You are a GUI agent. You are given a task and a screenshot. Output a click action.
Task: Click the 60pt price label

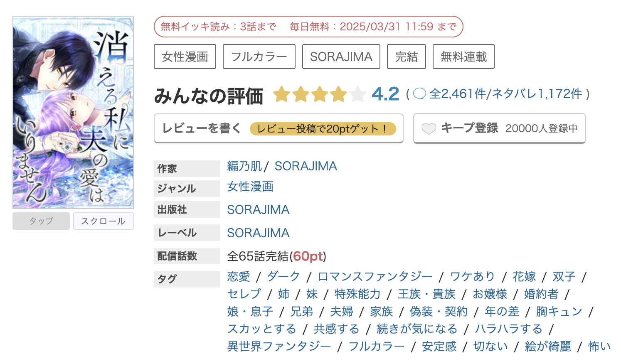pos(307,257)
